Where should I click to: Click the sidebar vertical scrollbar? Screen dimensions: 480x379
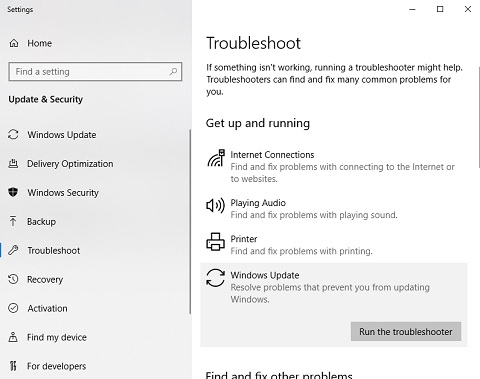click(x=190, y=221)
